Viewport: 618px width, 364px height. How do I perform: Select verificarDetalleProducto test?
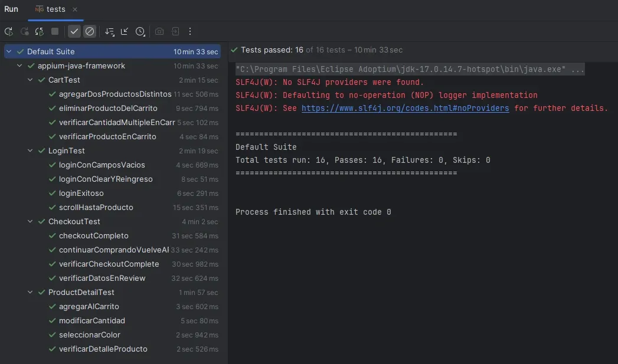[x=112, y=349]
